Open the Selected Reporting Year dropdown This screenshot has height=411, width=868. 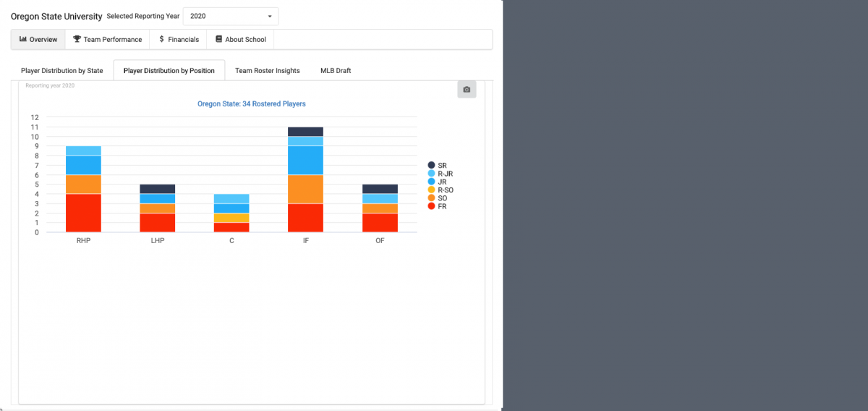pyautogui.click(x=230, y=16)
